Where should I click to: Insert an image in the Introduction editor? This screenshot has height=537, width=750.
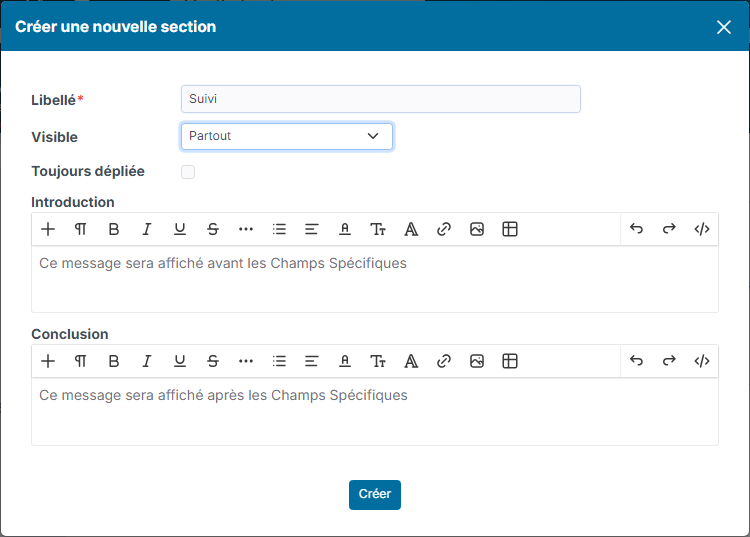point(477,229)
